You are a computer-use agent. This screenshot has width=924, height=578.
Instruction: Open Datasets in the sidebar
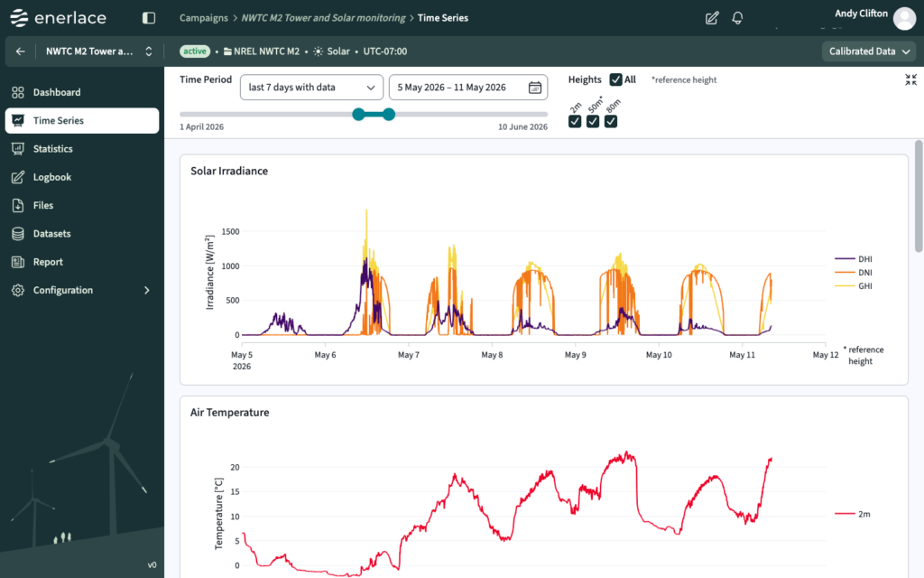click(82, 234)
